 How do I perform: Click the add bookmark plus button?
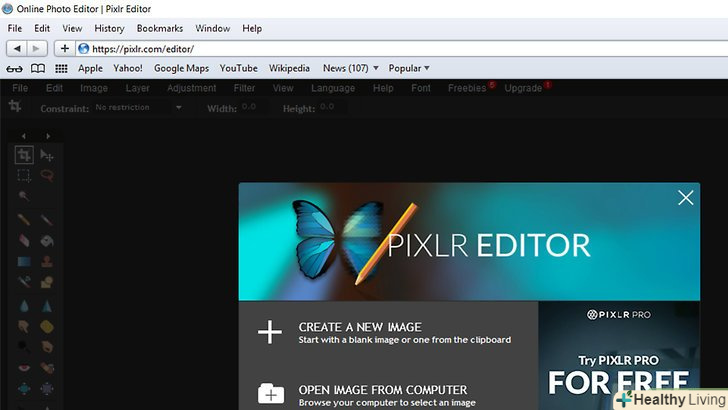65,48
